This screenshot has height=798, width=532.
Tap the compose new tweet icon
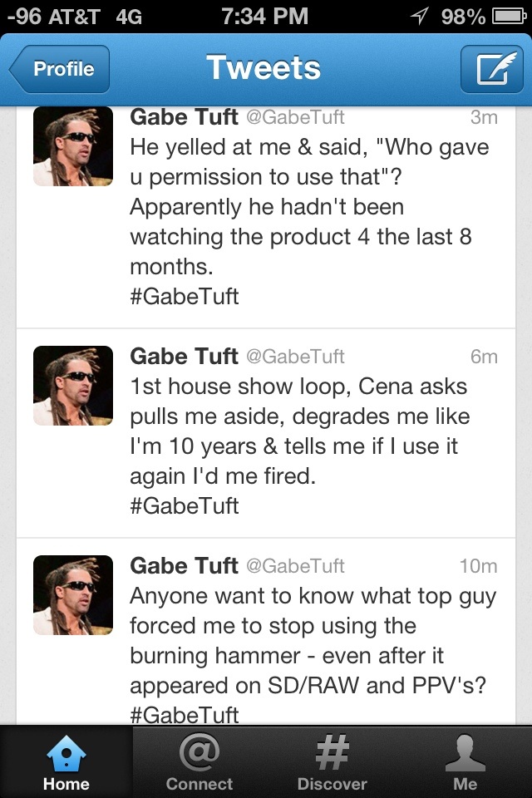490,69
